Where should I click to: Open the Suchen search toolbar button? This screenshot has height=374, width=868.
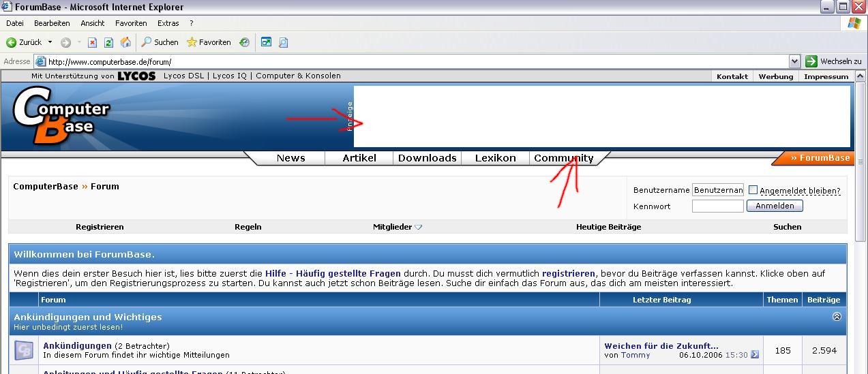click(x=160, y=42)
